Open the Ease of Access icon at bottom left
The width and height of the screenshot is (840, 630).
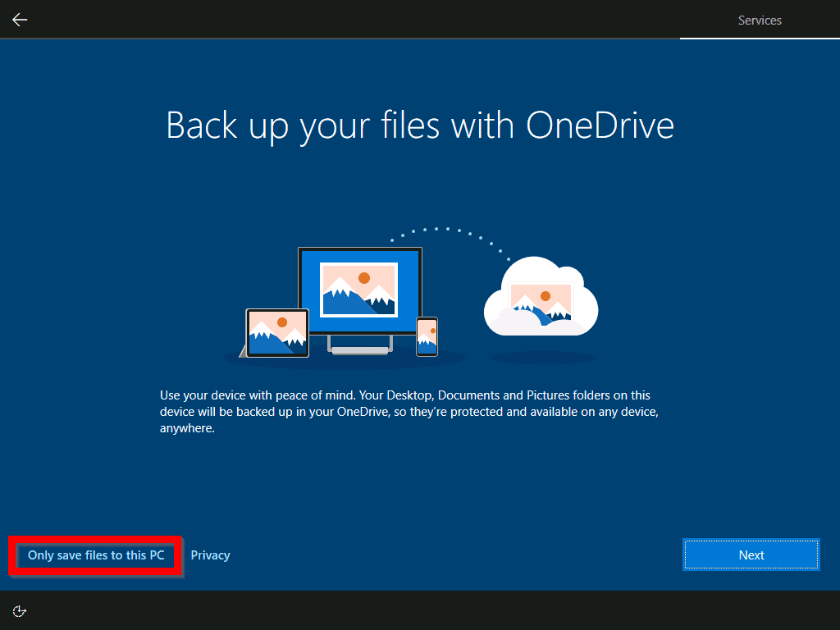coord(19,610)
